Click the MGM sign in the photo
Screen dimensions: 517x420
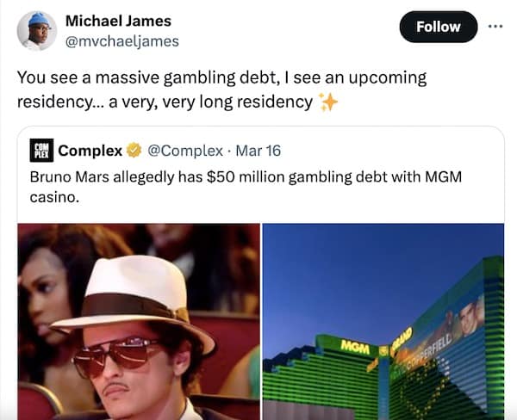click(355, 347)
